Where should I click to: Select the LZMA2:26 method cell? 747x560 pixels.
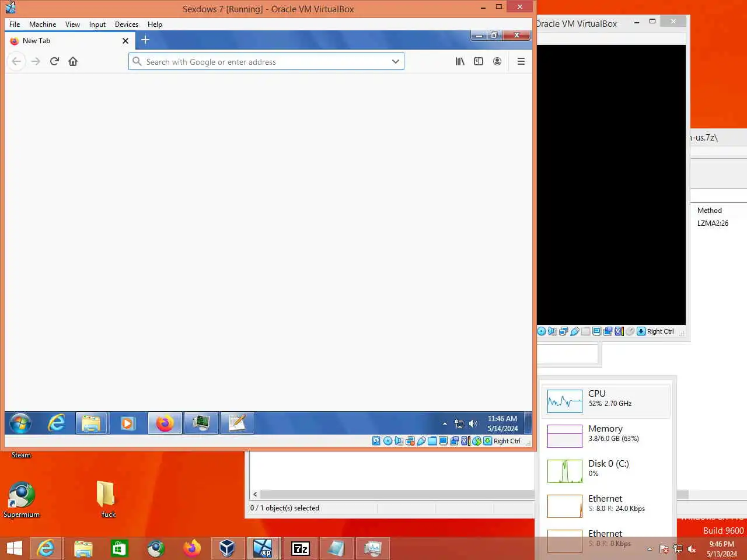click(x=713, y=223)
